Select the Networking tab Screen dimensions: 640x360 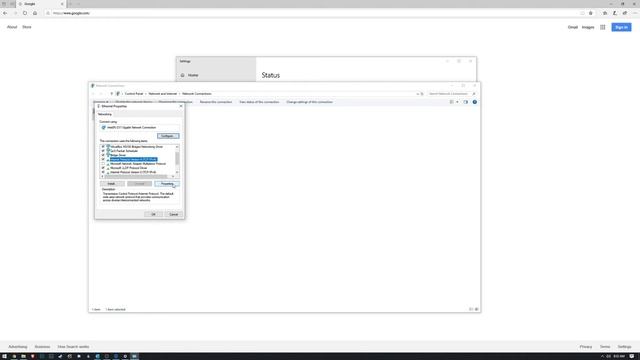pyautogui.click(x=105, y=114)
